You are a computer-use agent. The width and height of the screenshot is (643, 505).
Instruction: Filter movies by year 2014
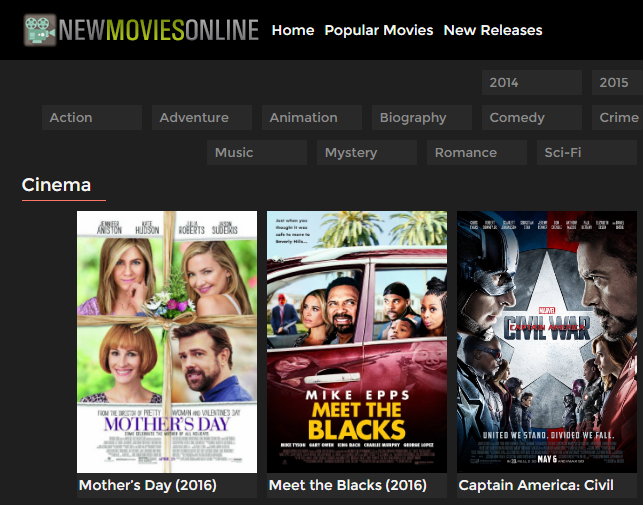click(532, 82)
